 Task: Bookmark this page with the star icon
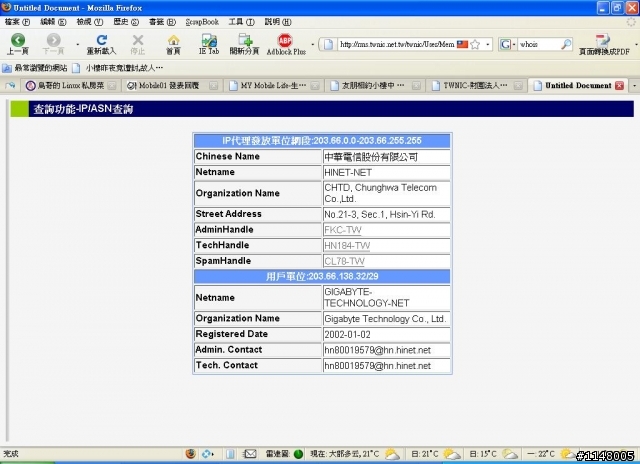tap(475, 44)
